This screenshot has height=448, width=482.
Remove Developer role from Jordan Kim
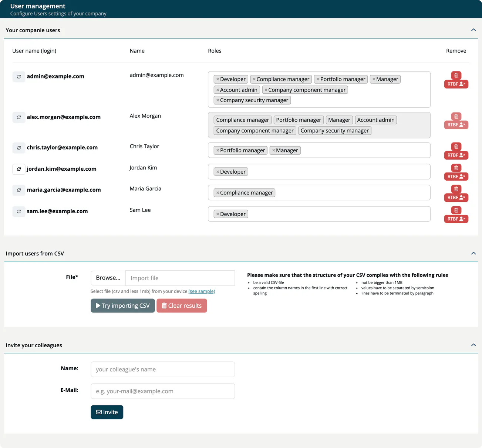(218, 172)
